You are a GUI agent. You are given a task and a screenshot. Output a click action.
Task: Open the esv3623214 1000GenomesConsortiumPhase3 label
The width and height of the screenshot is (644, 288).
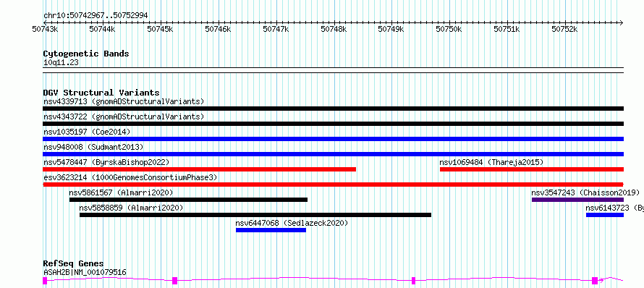[x=130, y=177]
